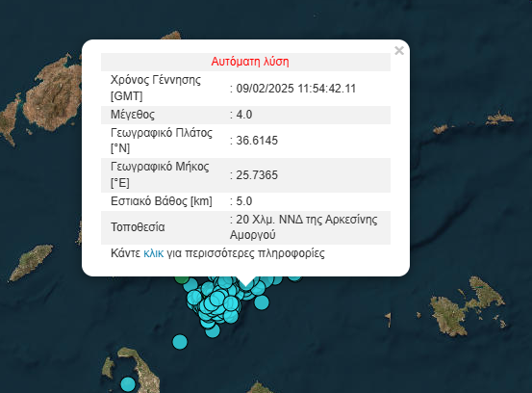The image size is (532, 393).
Task: Select the cyan marker beside Santorini island
Action: point(128,384)
